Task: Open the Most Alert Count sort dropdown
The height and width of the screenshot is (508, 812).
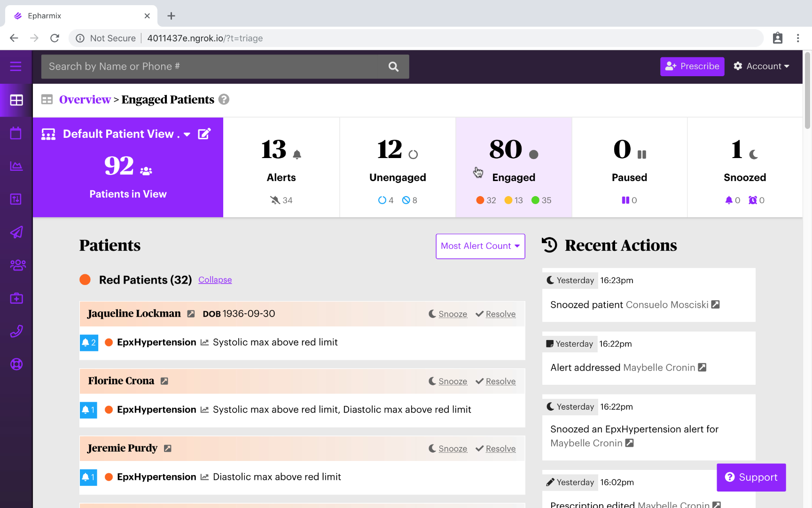Action: (x=480, y=246)
